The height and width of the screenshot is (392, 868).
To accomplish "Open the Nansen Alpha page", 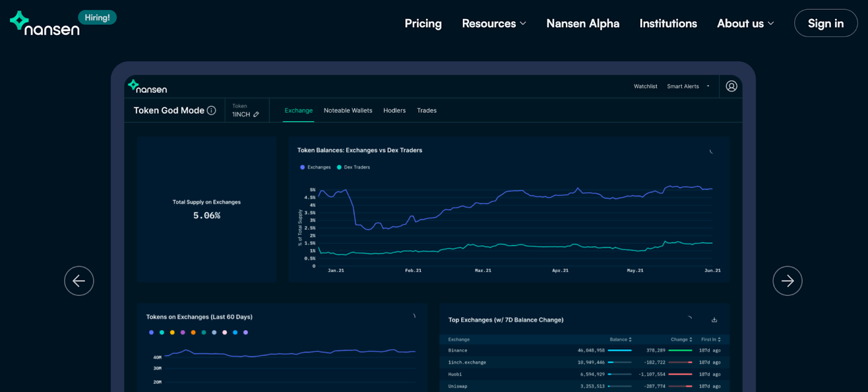I will click(583, 23).
